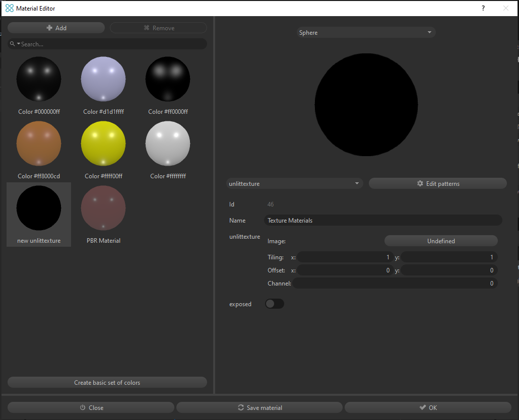Click the Edit patterns button
519x420 pixels.
pos(437,184)
